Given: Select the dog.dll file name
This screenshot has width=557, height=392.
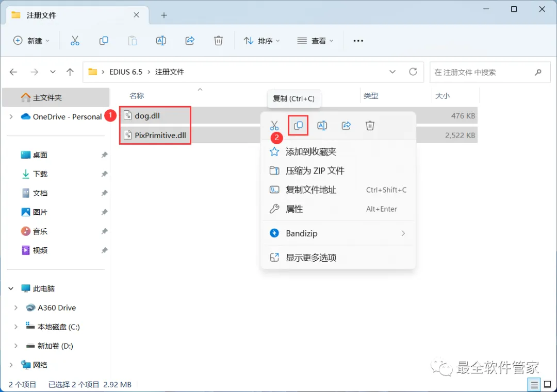Looking at the screenshot, I should [147, 116].
